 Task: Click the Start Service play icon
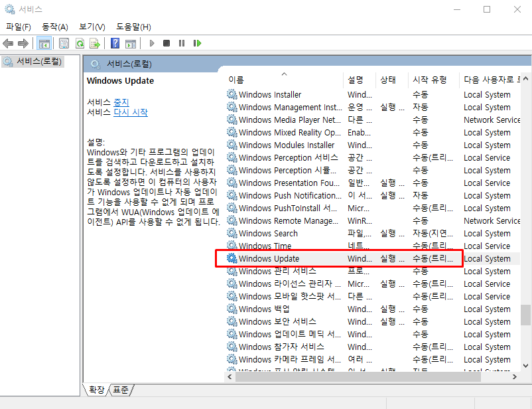tap(152, 43)
